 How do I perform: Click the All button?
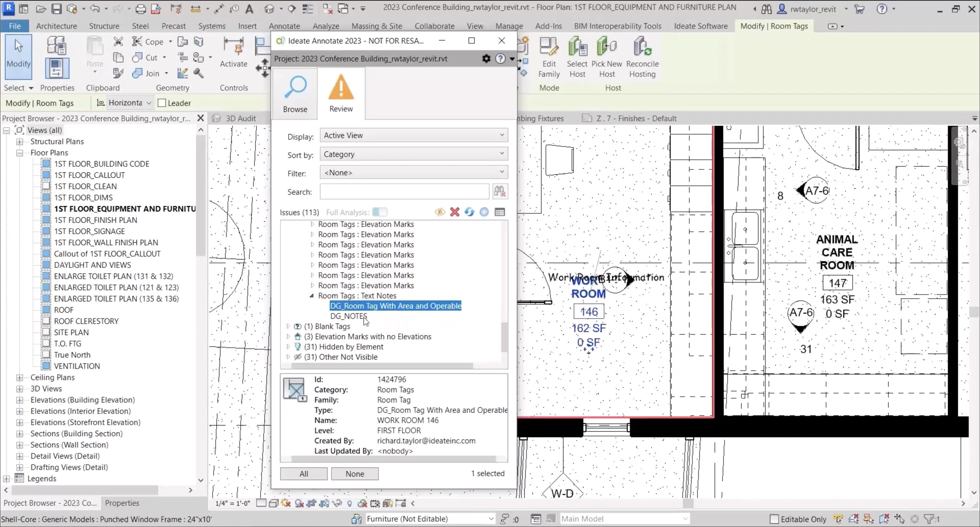[x=304, y=474]
